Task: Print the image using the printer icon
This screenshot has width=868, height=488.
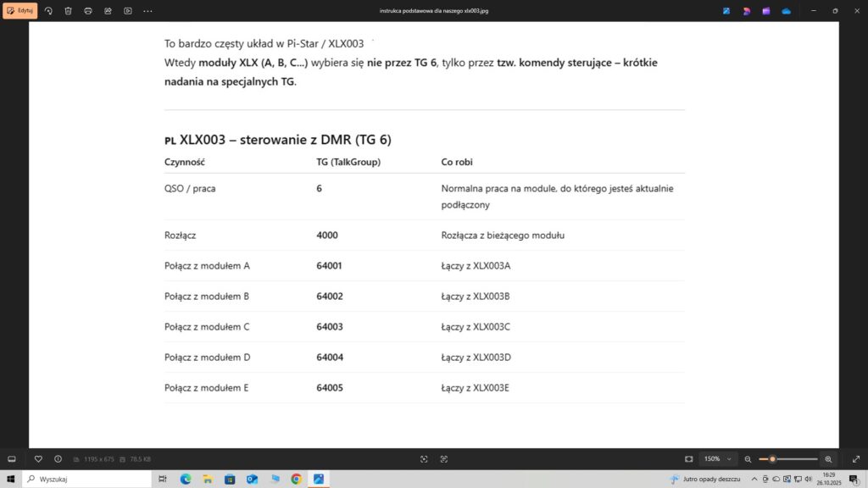Action: tap(88, 11)
